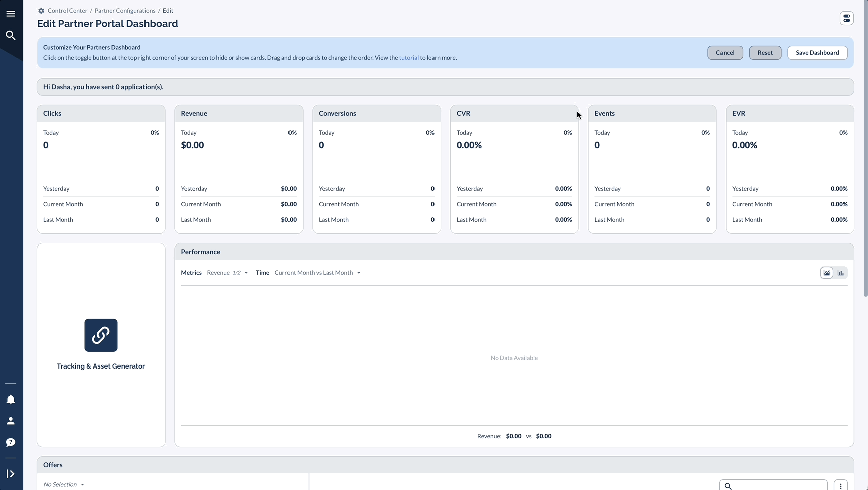Open the user profile icon

click(11, 421)
